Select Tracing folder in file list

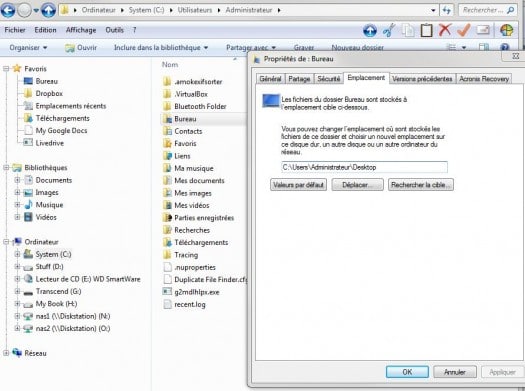click(x=181, y=255)
